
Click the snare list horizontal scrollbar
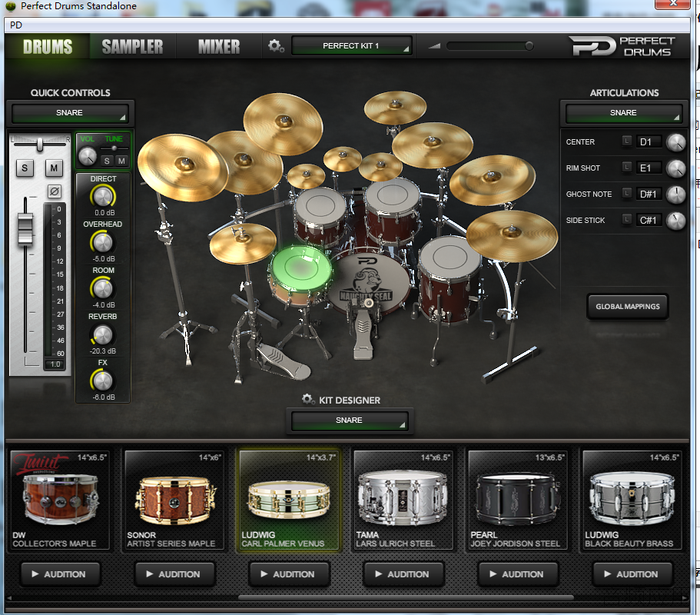pos(406,597)
